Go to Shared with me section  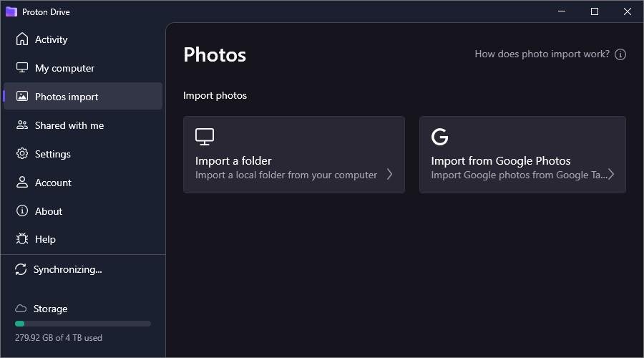click(69, 125)
